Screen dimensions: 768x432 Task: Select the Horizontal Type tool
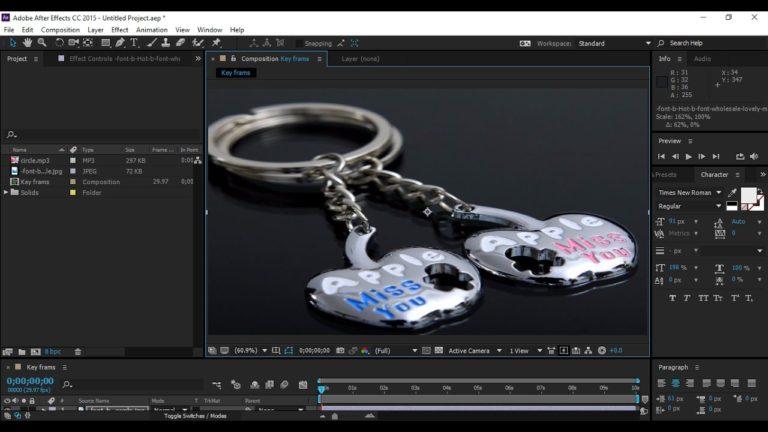click(x=134, y=43)
